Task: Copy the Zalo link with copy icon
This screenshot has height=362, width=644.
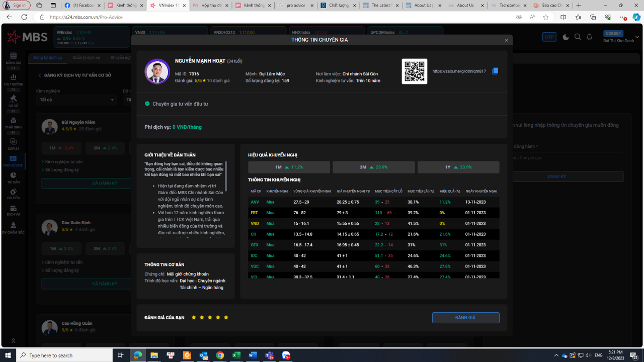Action: point(495,71)
